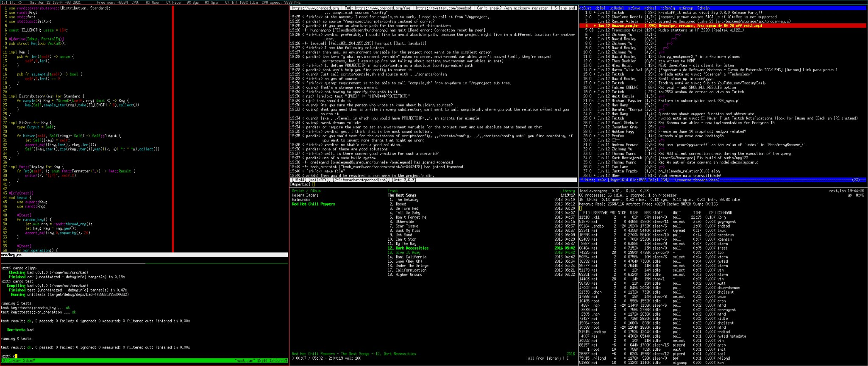This screenshot has height=366, width=868.
Task: Select the 1:vim window in tmux status bar
Action: tap(15, 360)
